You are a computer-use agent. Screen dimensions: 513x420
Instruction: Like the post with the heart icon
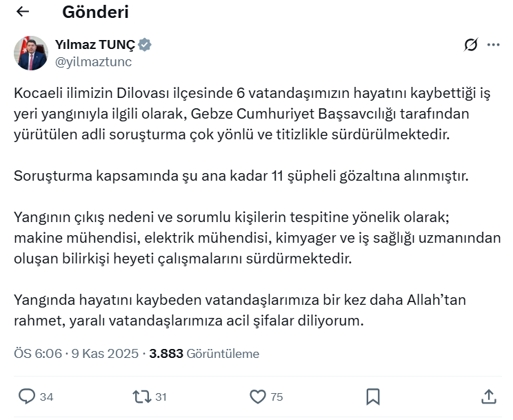(257, 396)
